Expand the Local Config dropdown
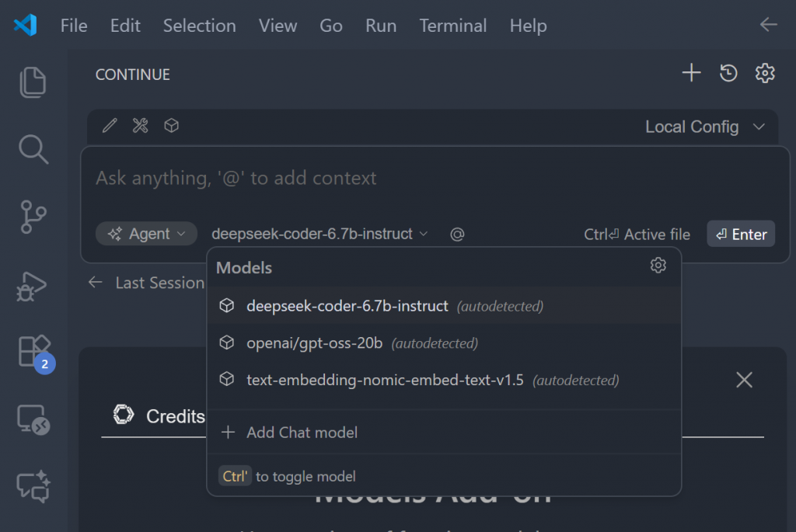796x532 pixels. [x=705, y=127]
